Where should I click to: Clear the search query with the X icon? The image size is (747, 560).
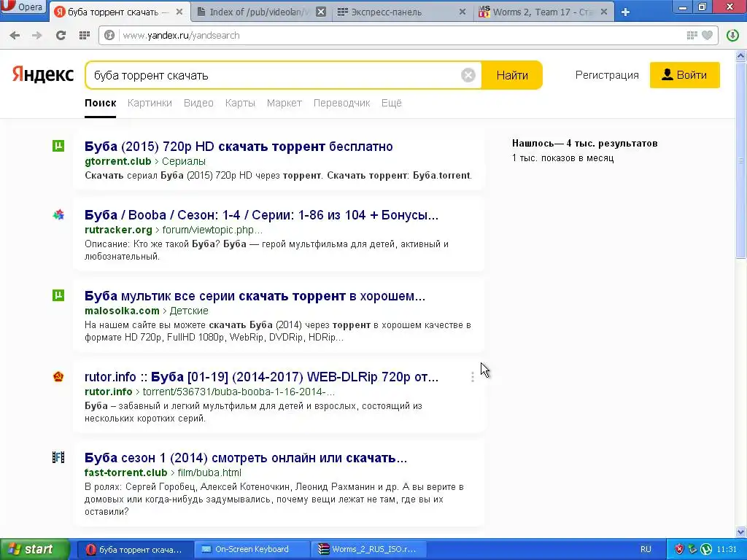(468, 75)
